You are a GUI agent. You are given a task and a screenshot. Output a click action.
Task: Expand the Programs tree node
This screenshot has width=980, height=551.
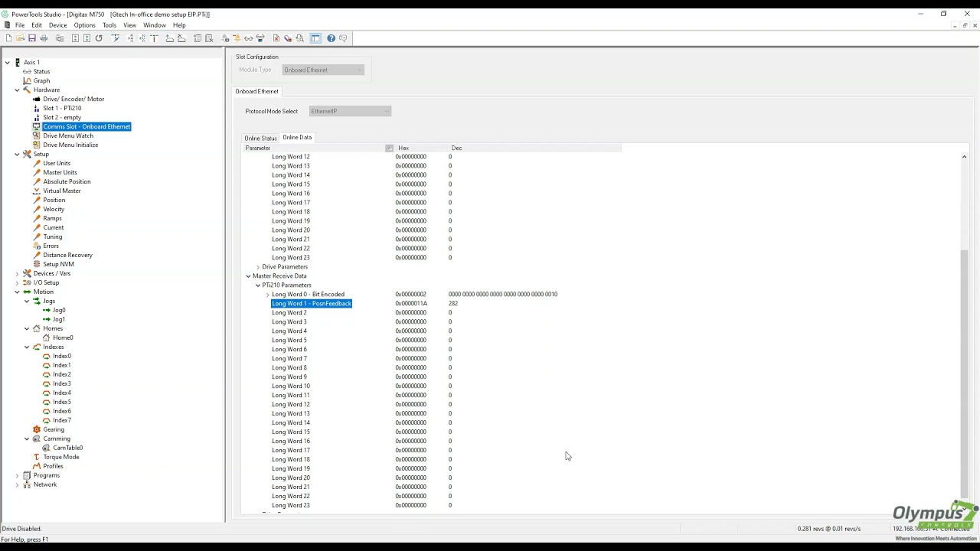[x=17, y=476]
